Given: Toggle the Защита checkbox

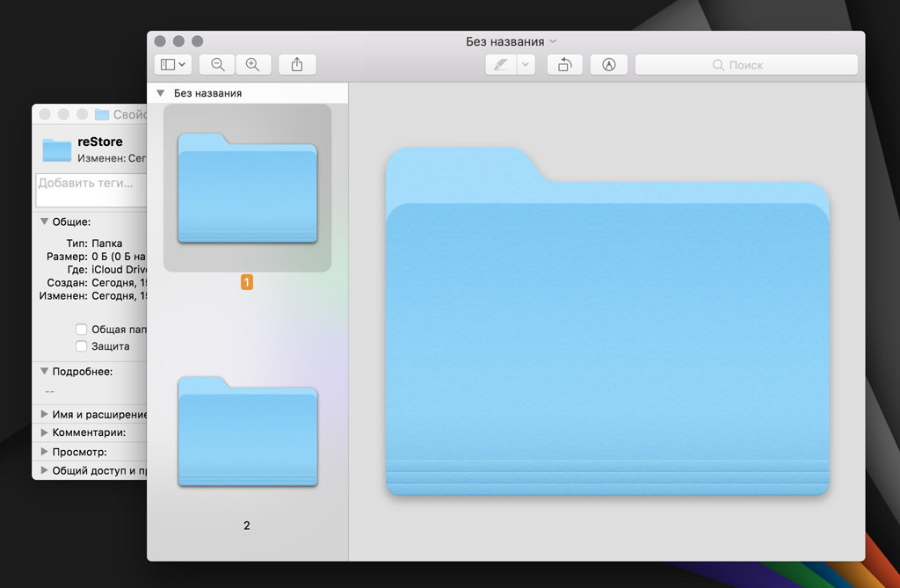Looking at the screenshot, I should [82, 346].
